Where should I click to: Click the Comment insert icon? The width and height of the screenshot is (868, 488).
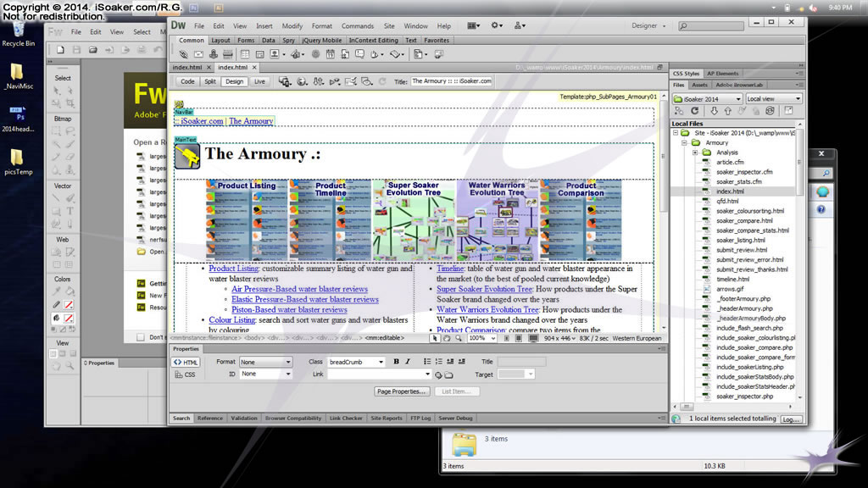pos(359,54)
